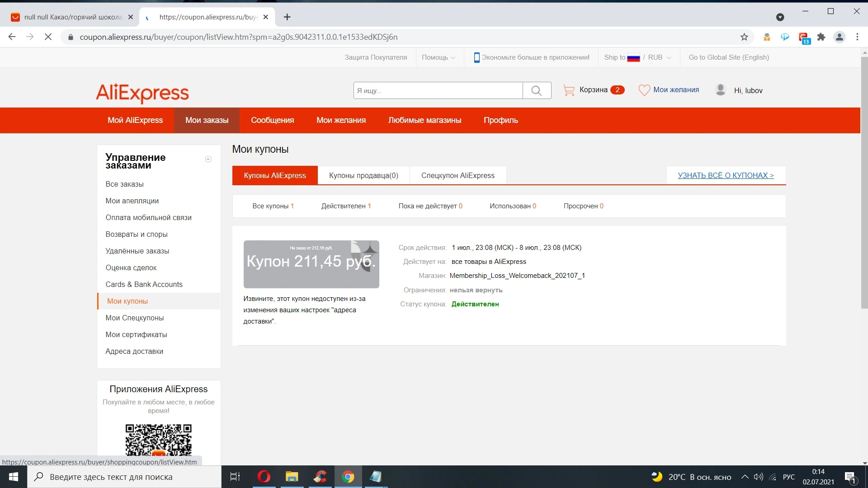Open the Ship to / RUB dropdown
This screenshot has width=868, height=488.
638,57
